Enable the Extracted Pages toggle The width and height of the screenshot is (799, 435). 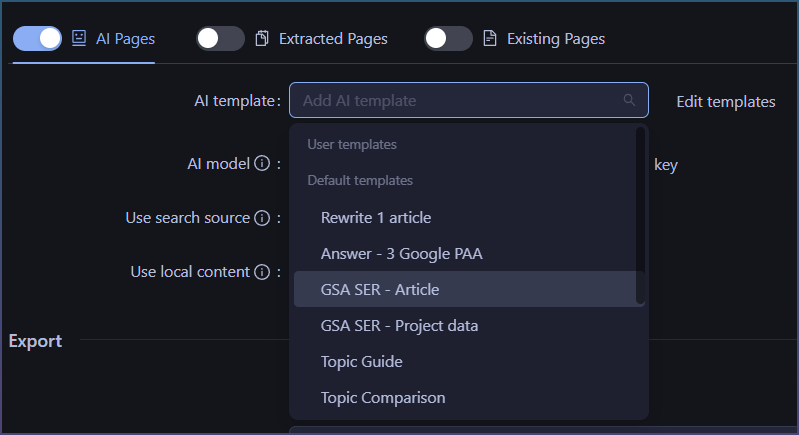click(220, 39)
